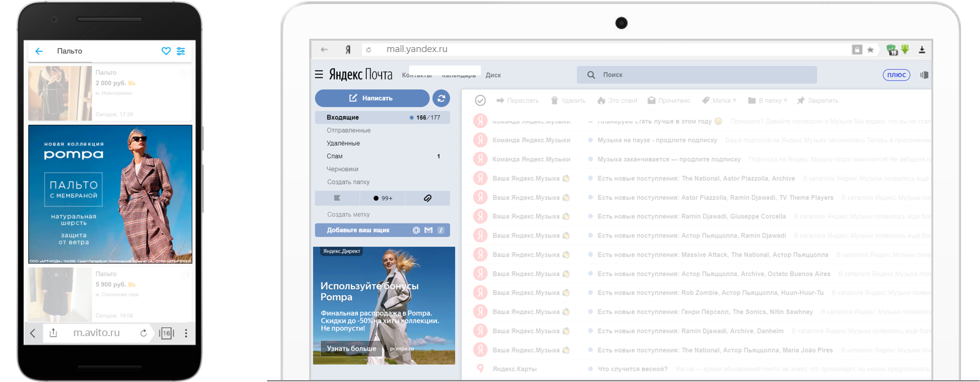Tap the heart favorites icon on phone
This screenshot has width=980, height=382.
pos(166,51)
